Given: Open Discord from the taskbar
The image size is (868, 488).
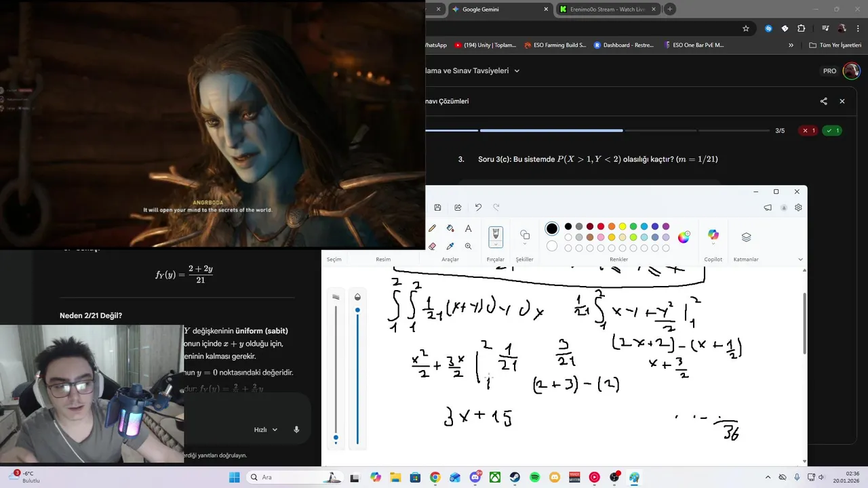Looking at the screenshot, I should tap(475, 477).
